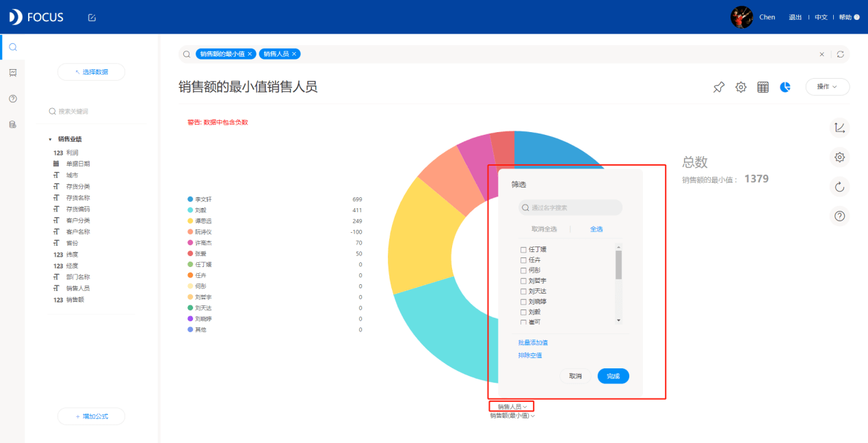Click the 批量添加值 link

click(x=533, y=342)
